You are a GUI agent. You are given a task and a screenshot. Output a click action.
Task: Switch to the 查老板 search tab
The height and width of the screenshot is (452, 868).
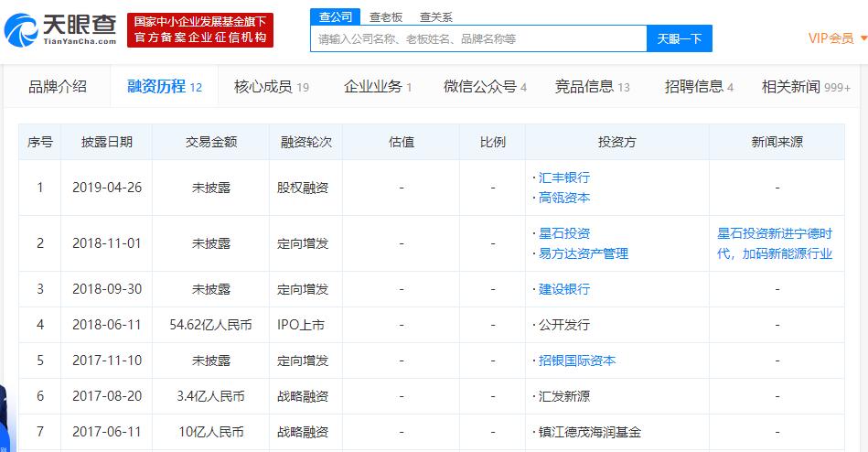click(386, 17)
